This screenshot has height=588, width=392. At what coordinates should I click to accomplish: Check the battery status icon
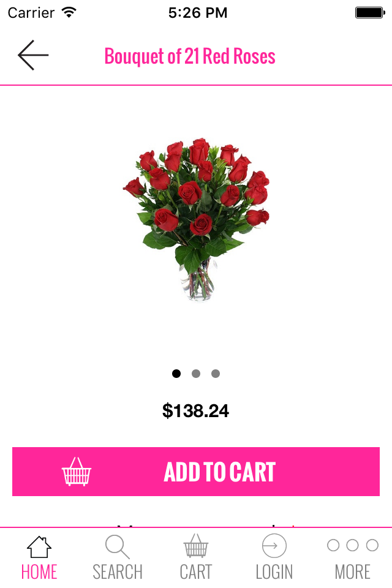click(x=370, y=13)
